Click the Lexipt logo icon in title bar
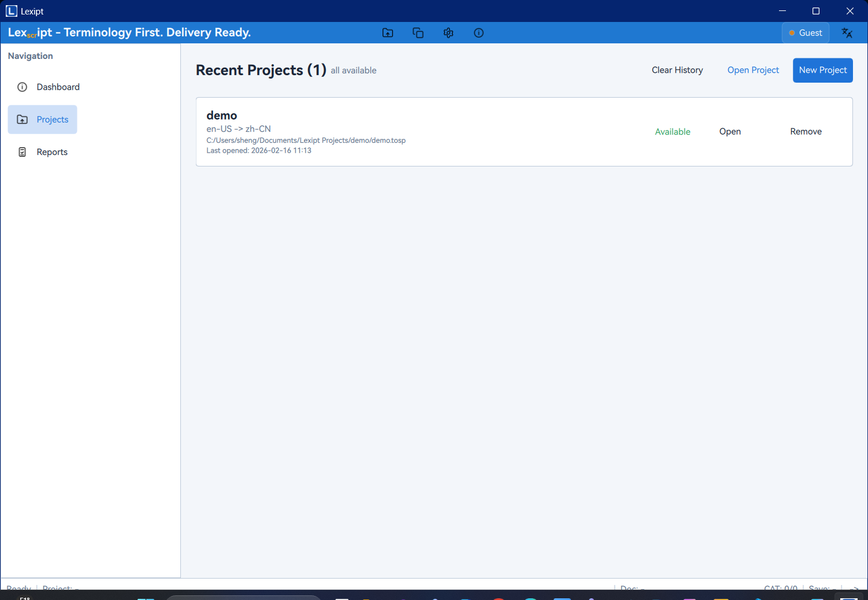Viewport: 868px width, 600px height. [12, 11]
